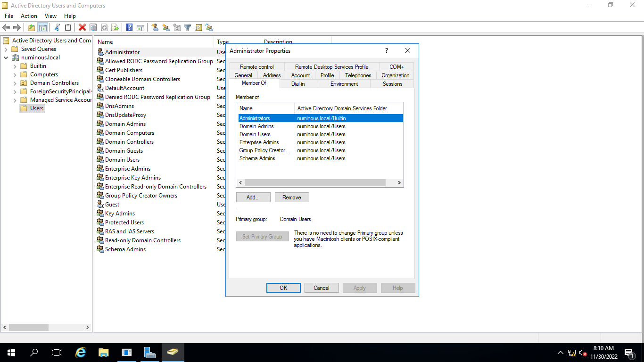This screenshot has height=362, width=644.
Task: Switch to the Remote control tab
Action: tap(257, 67)
